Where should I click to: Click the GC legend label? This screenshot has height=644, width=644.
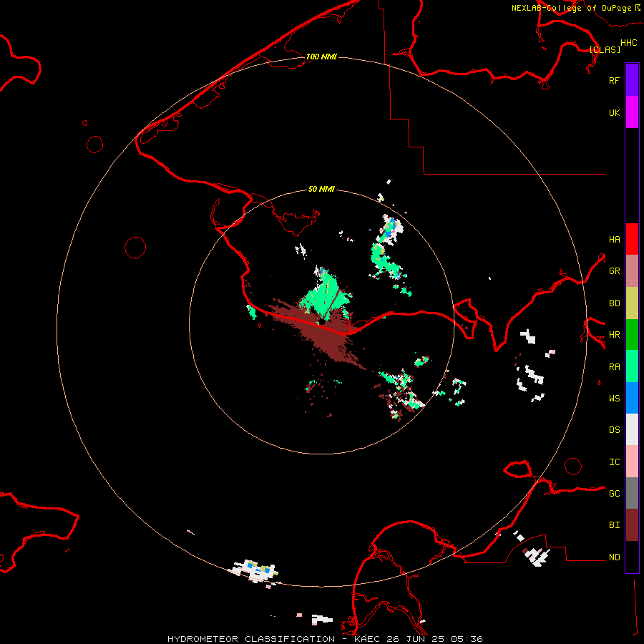click(614, 493)
